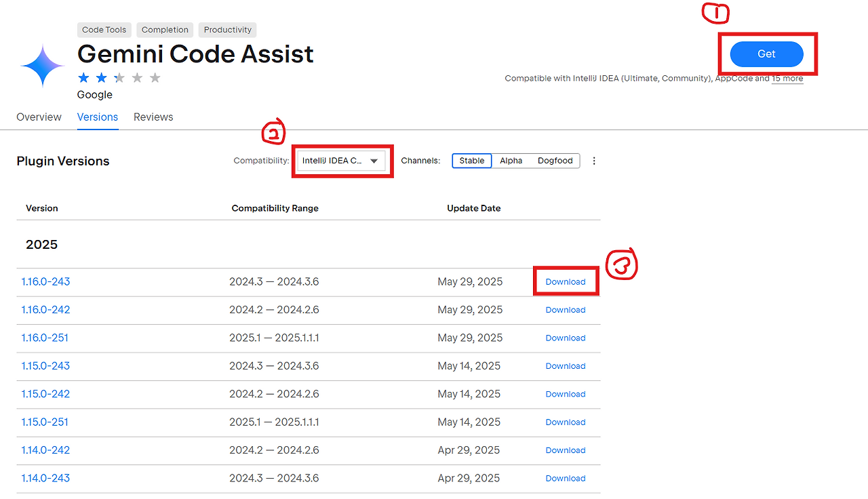Click the Code Tools tag
The height and width of the screenshot is (499, 868).
click(104, 30)
